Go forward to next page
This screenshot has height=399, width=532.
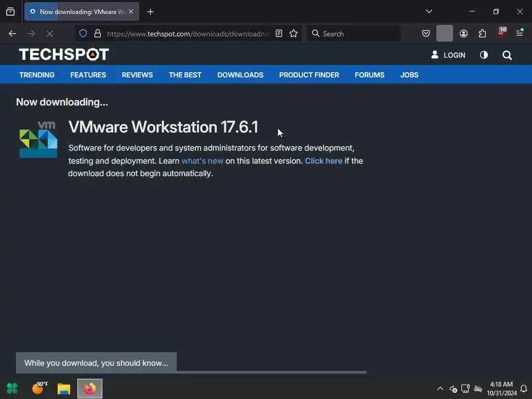coord(31,34)
